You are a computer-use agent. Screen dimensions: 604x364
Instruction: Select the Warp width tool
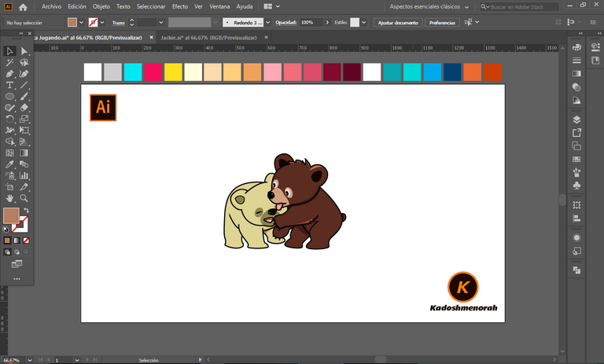coord(9,131)
